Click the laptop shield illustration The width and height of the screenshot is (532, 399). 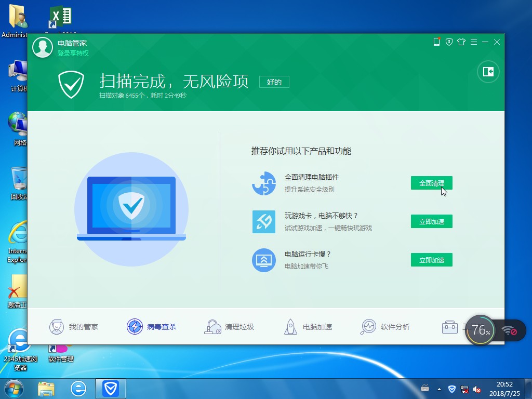pos(131,209)
